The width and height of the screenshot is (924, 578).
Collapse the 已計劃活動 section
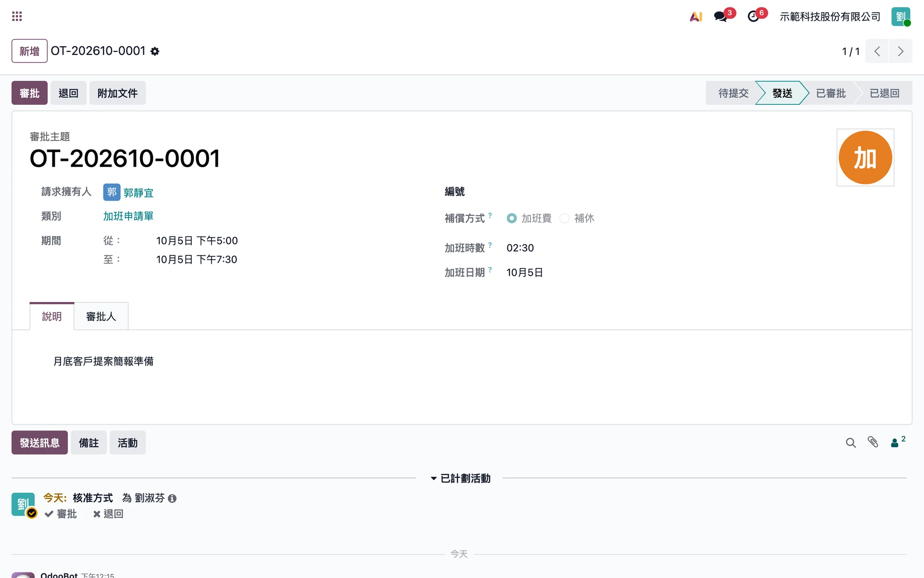(x=461, y=478)
